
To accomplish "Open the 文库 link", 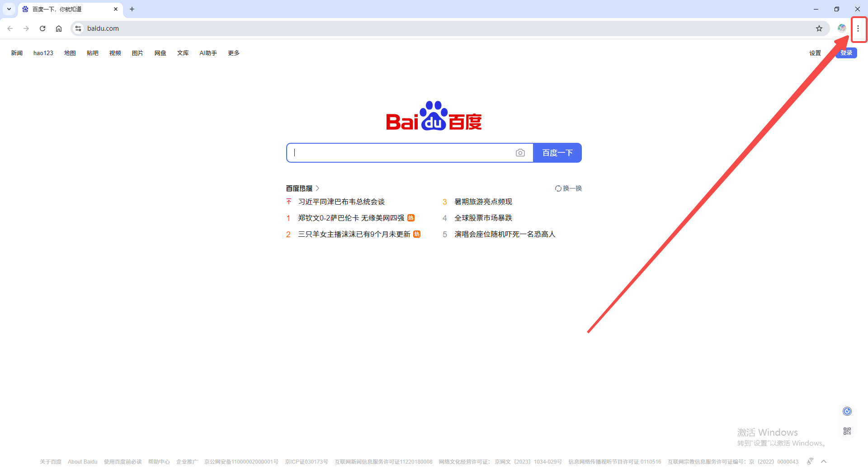I will [x=183, y=53].
